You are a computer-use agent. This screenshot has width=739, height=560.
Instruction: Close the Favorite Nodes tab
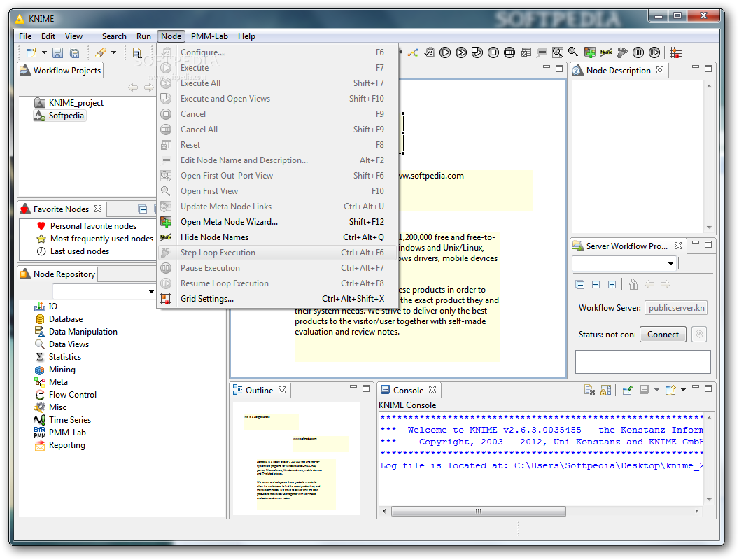97,209
